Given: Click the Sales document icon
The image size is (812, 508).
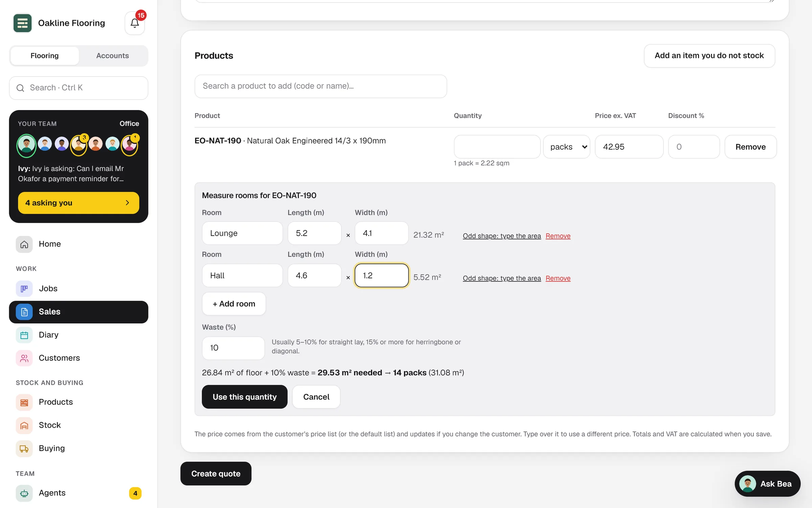Looking at the screenshot, I should coord(24,312).
